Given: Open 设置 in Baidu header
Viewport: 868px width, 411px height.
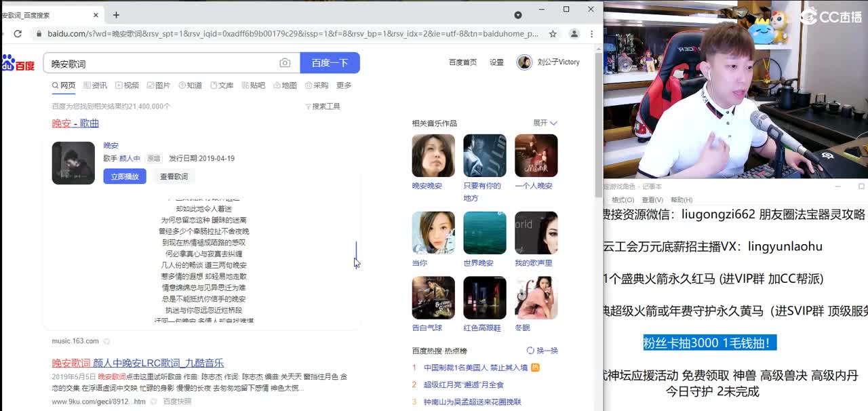Looking at the screenshot, I should click(x=497, y=62).
